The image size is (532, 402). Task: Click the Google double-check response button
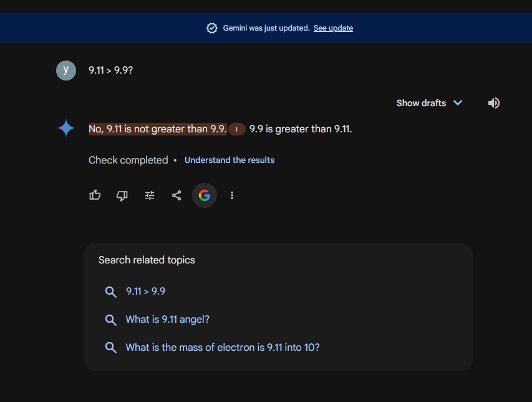(x=205, y=195)
